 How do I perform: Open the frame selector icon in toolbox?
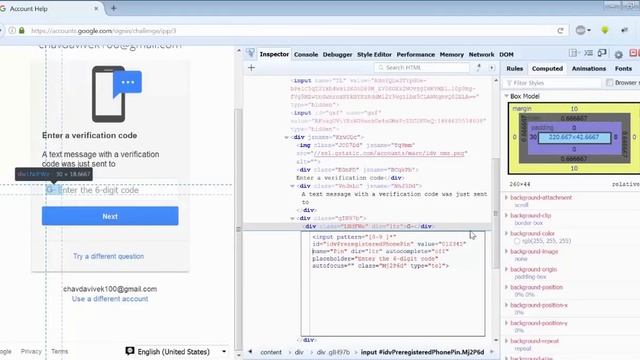[573, 53]
